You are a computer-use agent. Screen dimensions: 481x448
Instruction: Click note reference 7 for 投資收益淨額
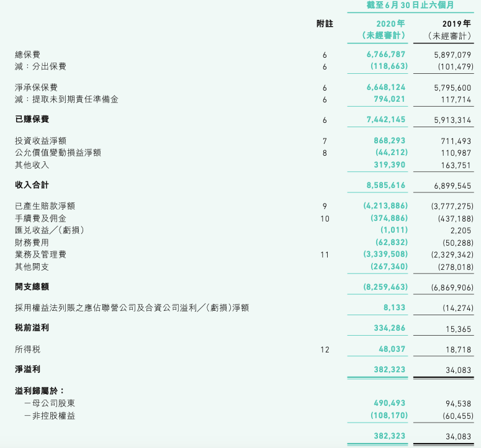point(325,141)
